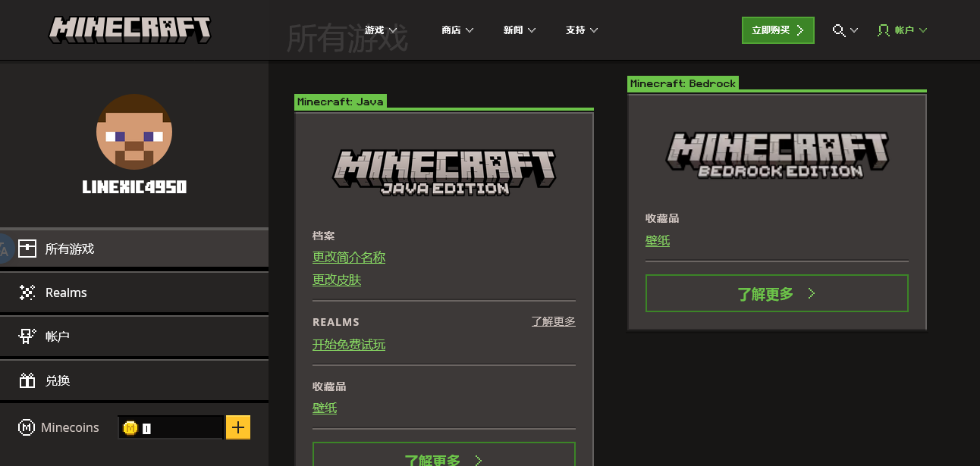Screen dimensions: 980x466
Task: Open the 支持 navigation menu
Action: pyautogui.click(x=582, y=30)
